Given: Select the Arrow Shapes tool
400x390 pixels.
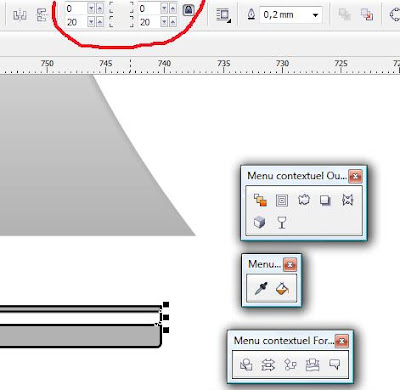Looking at the screenshot, I should [x=268, y=365].
